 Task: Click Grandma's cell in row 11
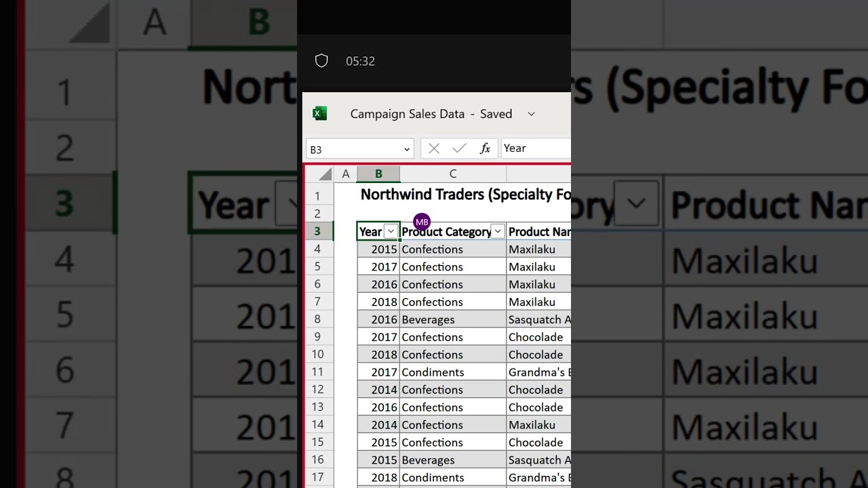pyautogui.click(x=539, y=372)
